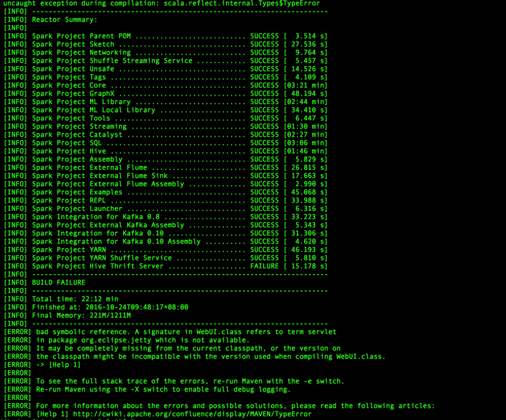Click 'Re-run Maven using the -X switch' line

147,389
